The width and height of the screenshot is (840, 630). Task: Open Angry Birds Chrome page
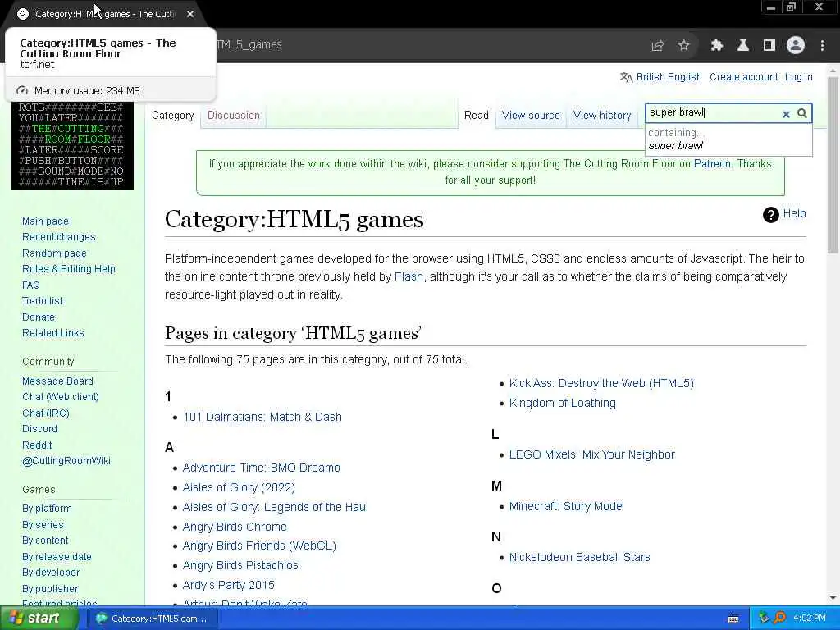click(x=235, y=527)
